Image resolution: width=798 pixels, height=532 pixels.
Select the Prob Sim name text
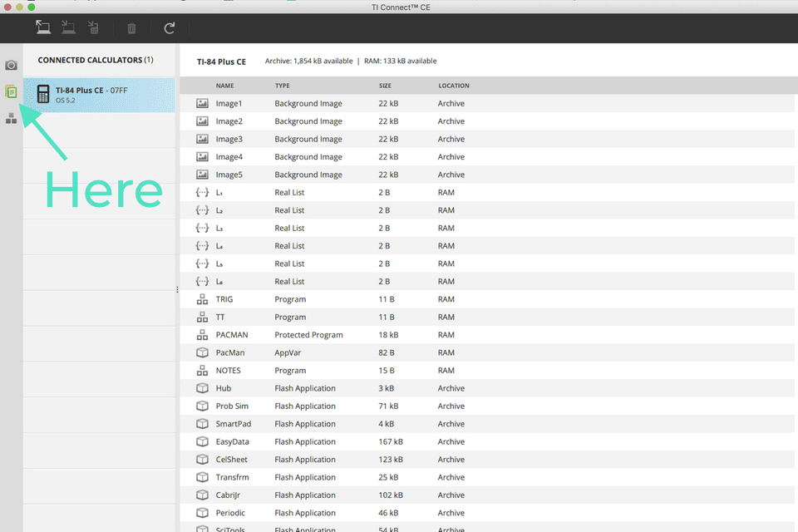coord(232,406)
